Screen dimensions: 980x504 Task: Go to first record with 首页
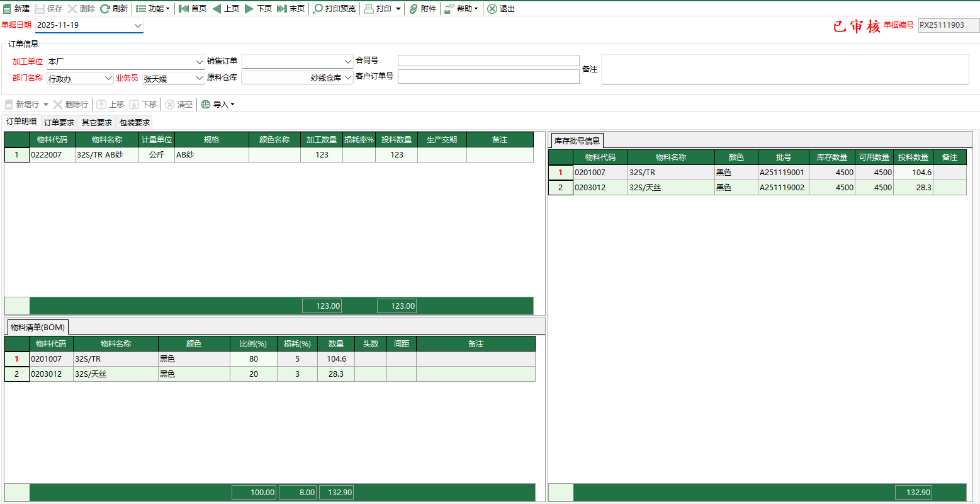(193, 9)
